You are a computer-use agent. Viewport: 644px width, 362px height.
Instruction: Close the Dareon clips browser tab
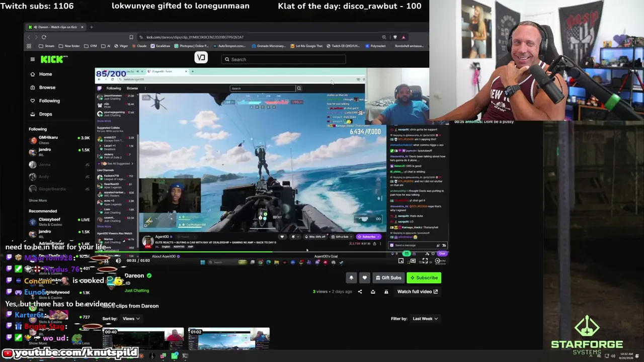click(x=82, y=27)
